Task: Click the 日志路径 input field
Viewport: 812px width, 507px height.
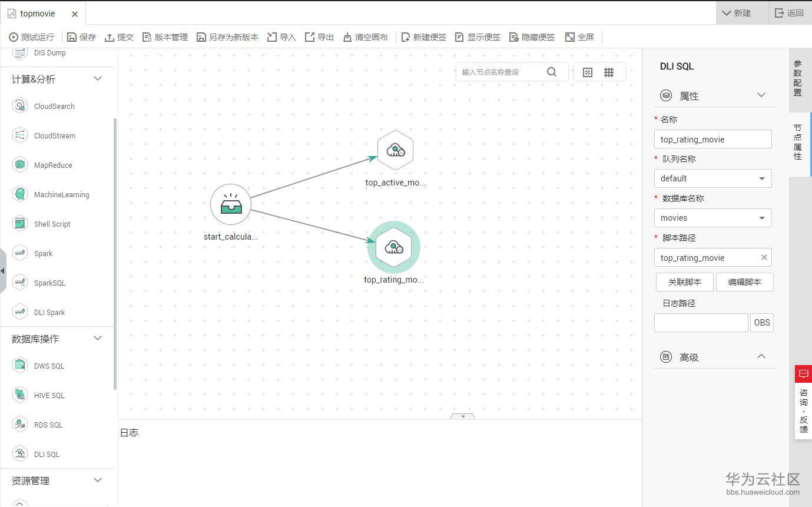Action: pos(701,323)
